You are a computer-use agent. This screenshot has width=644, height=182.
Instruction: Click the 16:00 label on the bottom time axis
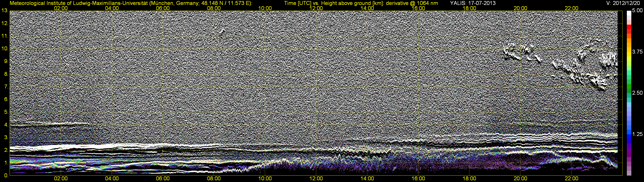click(418, 179)
